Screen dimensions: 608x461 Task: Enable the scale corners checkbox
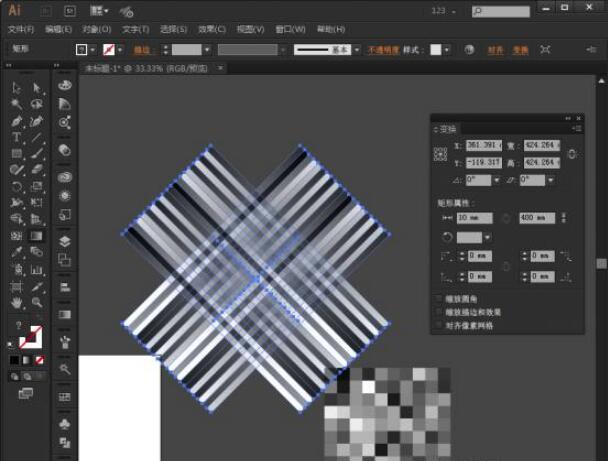[439, 299]
